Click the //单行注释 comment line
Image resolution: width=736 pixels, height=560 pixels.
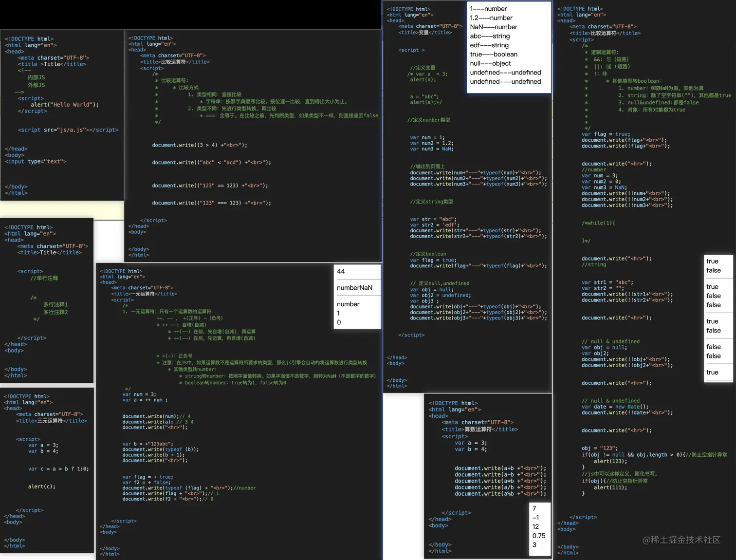44,278
